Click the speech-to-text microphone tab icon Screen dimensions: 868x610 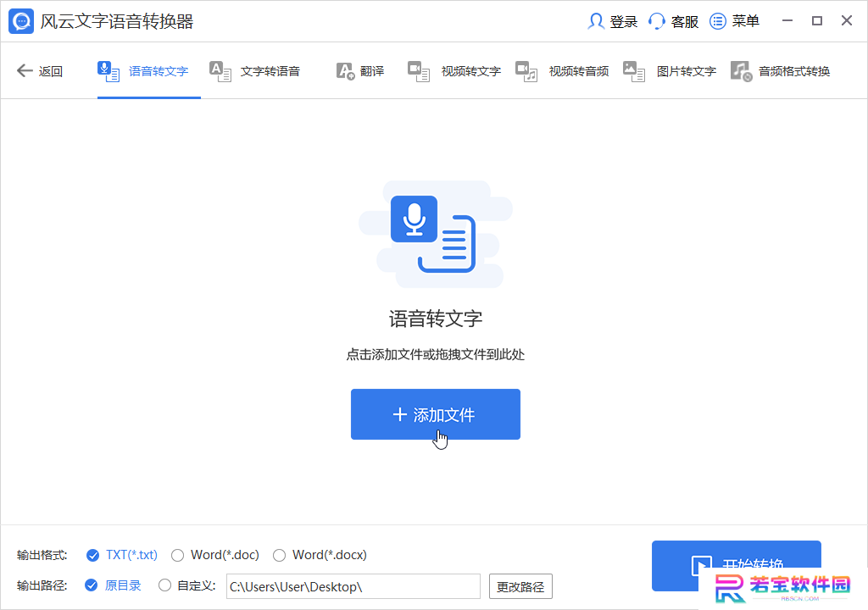(x=108, y=71)
